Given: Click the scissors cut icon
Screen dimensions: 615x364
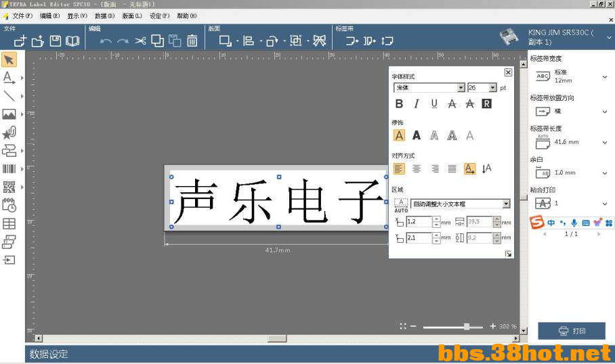Looking at the screenshot, I should click(x=140, y=41).
